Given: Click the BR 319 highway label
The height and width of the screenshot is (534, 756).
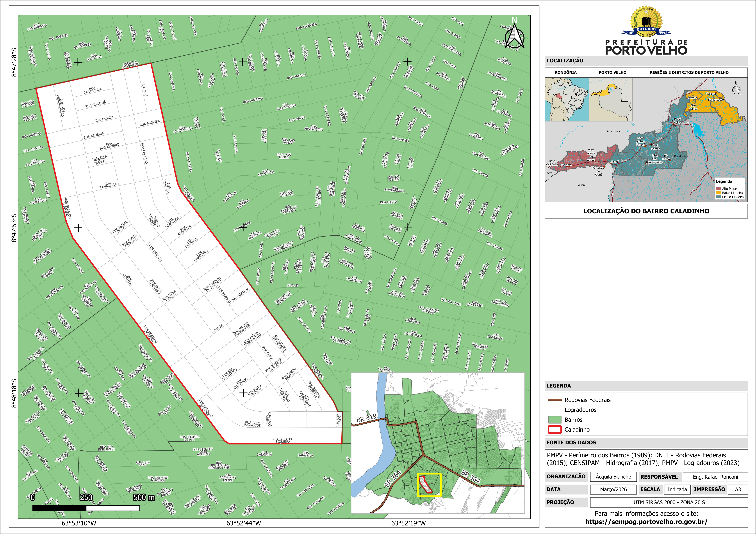Looking at the screenshot, I should (x=366, y=418).
